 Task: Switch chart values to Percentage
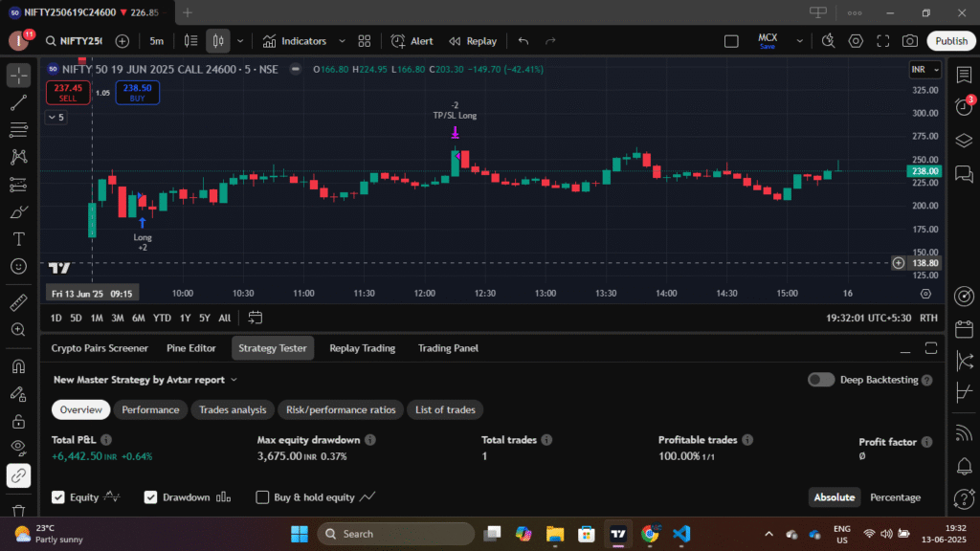tap(895, 497)
